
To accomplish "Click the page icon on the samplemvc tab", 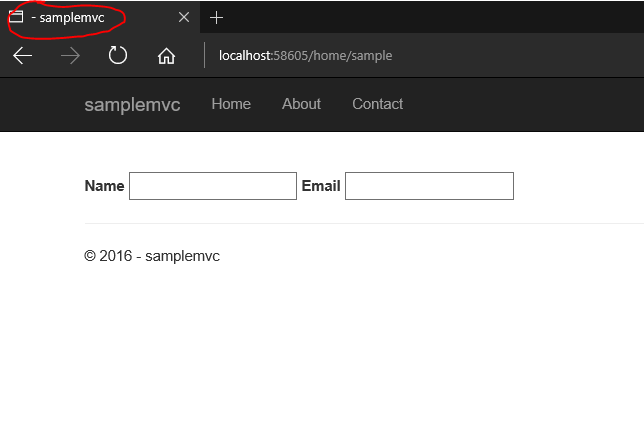I will [x=16, y=18].
